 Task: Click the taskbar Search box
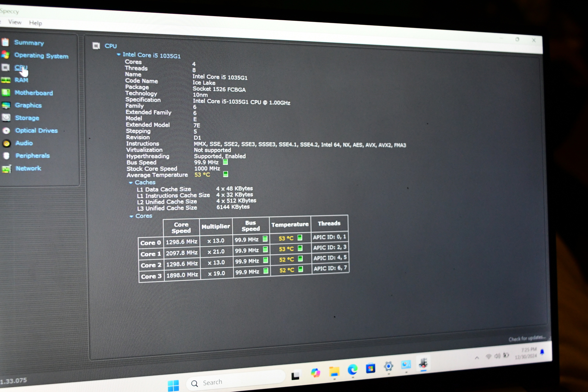[235, 381]
